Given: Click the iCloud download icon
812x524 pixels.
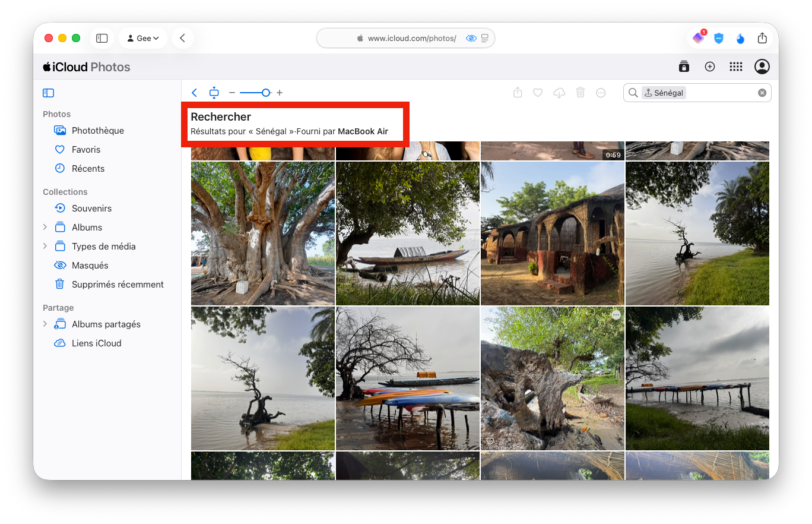Looking at the screenshot, I should [559, 93].
